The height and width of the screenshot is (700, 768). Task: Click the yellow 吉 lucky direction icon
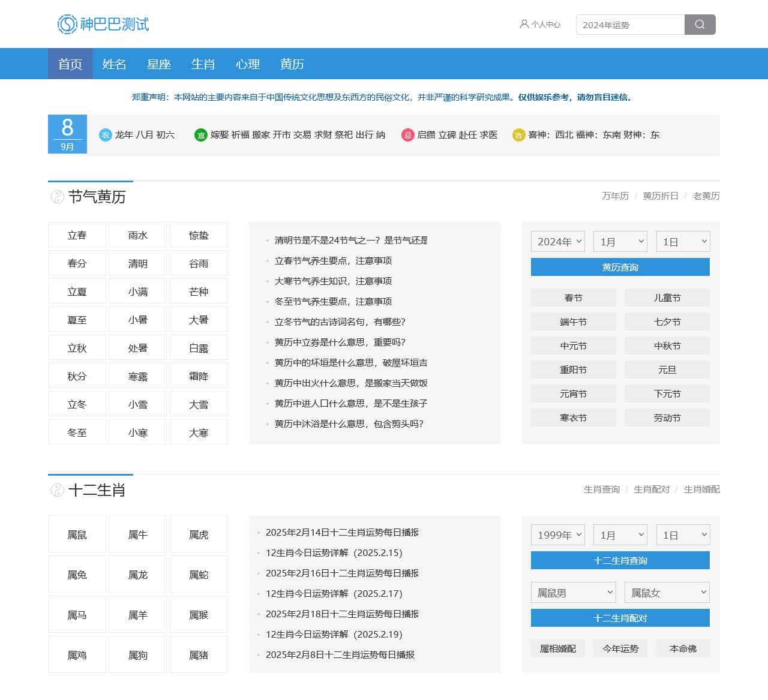[x=518, y=135]
